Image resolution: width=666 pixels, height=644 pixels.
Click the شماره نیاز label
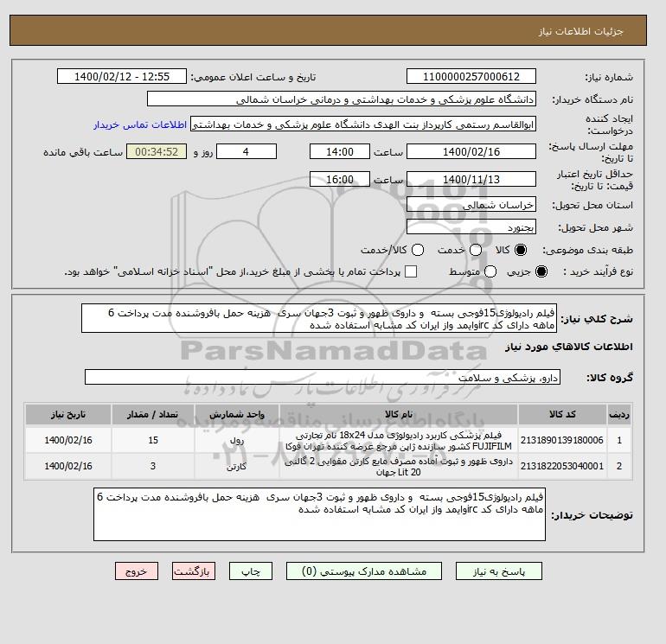tap(609, 77)
